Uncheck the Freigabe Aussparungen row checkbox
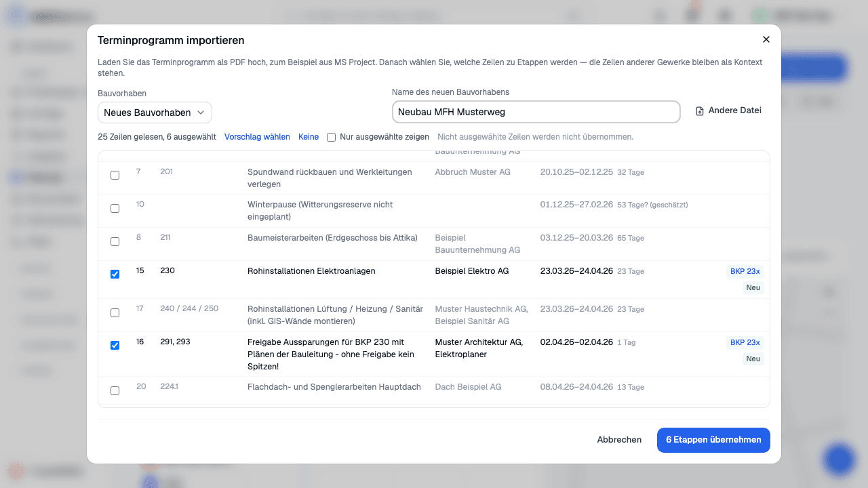 115,346
